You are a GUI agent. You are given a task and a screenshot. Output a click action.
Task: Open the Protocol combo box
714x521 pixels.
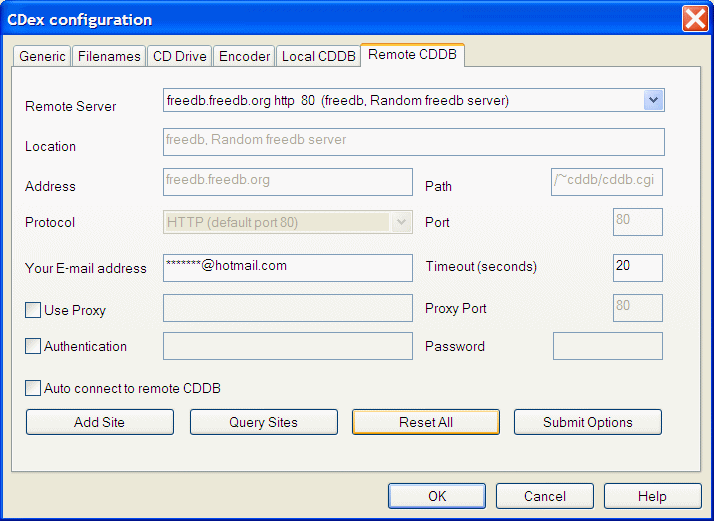coord(402,222)
